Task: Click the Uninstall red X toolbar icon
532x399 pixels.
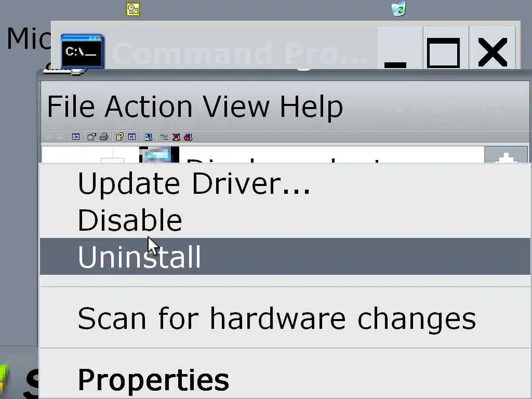Action: 176,137
